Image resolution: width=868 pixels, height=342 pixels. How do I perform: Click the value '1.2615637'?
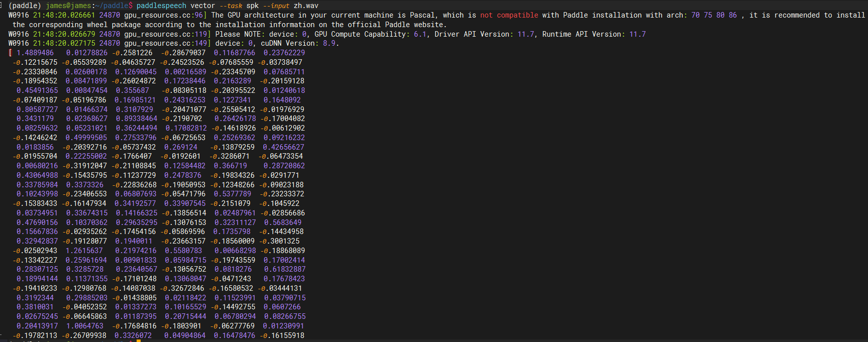click(84, 251)
